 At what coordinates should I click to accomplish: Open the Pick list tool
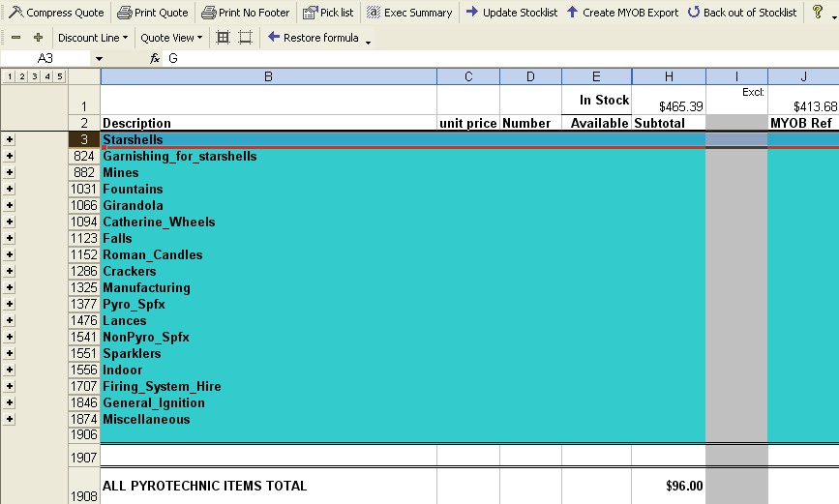(x=328, y=13)
